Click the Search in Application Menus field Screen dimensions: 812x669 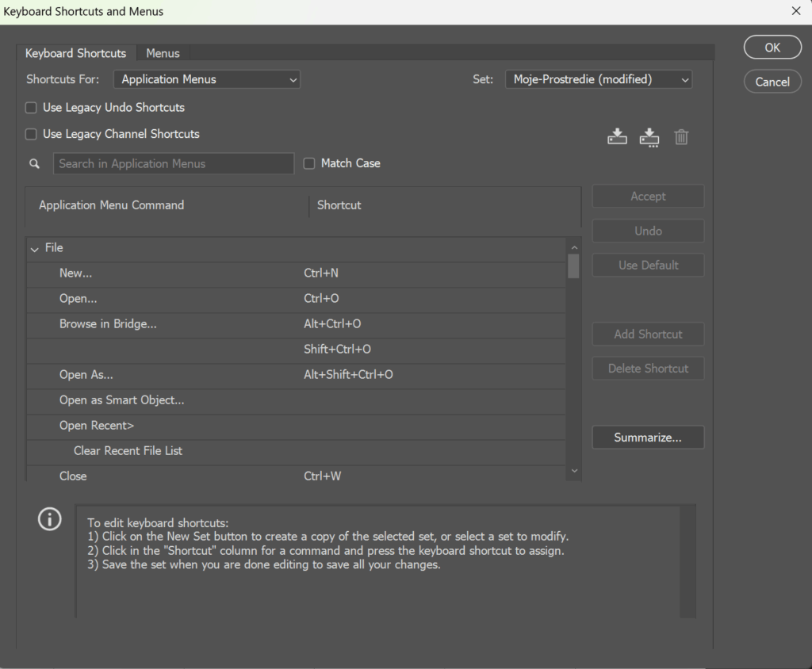click(x=174, y=164)
